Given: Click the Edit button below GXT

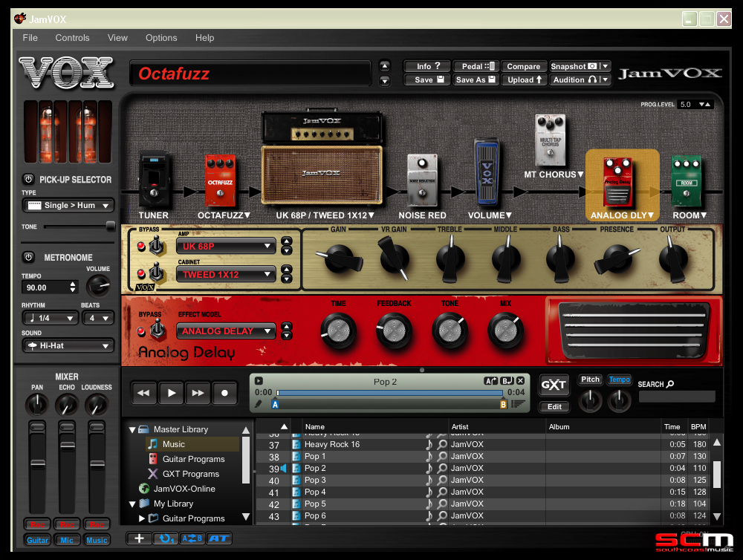Looking at the screenshot, I should (554, 406).
